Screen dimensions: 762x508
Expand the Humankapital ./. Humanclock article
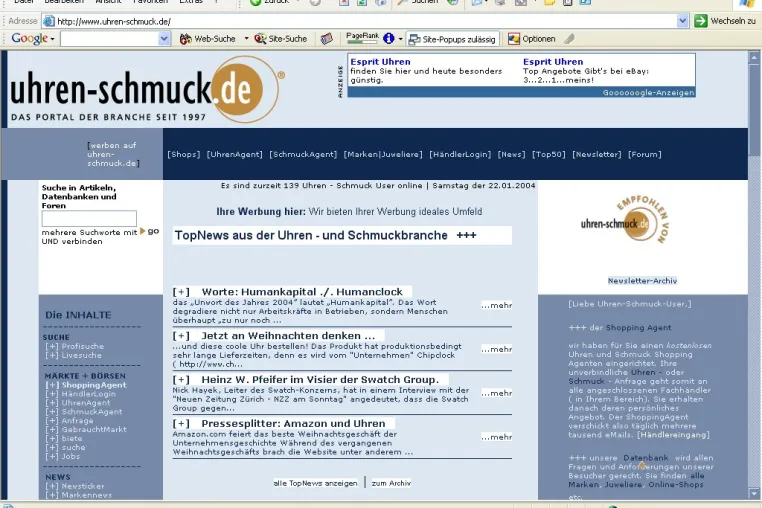pyautogui.click(x=181, y=292)
